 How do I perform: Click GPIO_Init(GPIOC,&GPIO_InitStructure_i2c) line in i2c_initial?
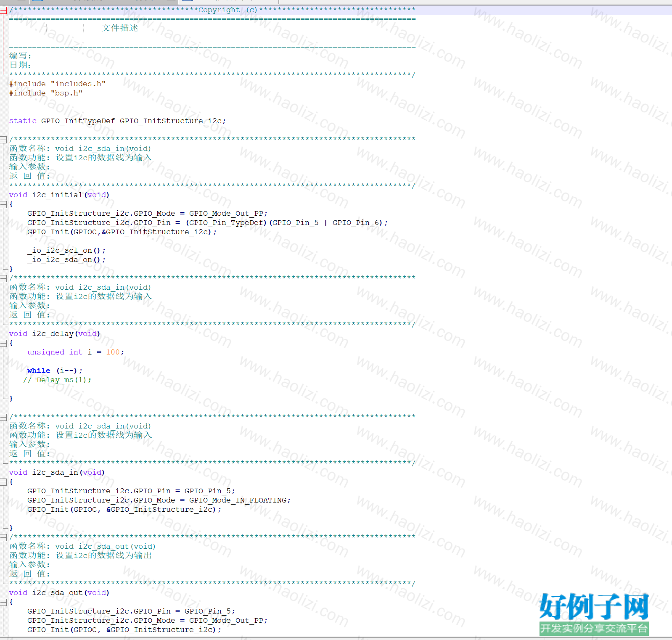(x=122, y=232)
